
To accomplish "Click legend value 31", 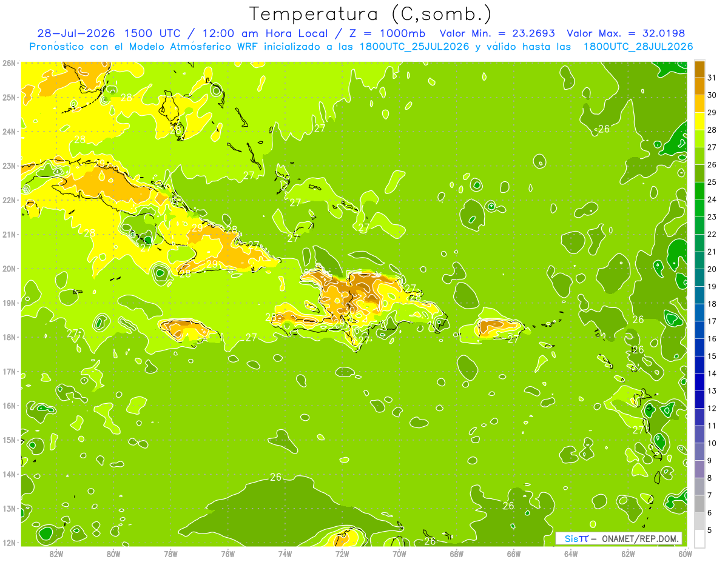I will click(x=712, y=78).
